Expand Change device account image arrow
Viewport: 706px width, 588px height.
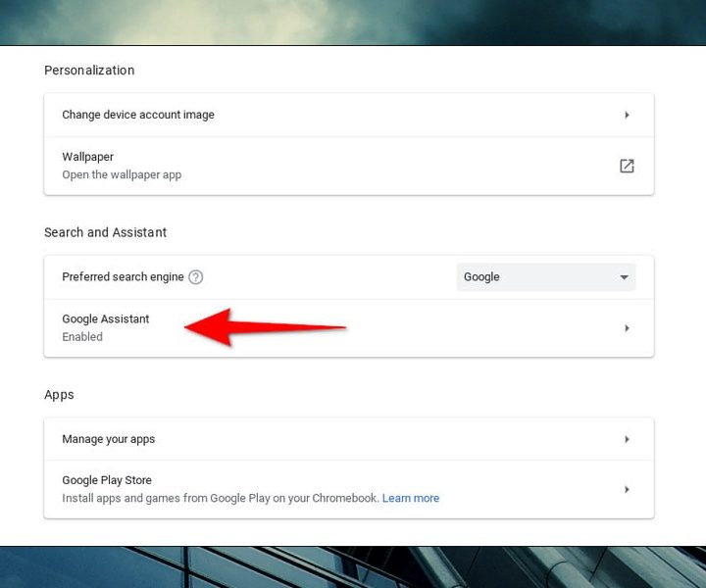[x=627, y=116]
